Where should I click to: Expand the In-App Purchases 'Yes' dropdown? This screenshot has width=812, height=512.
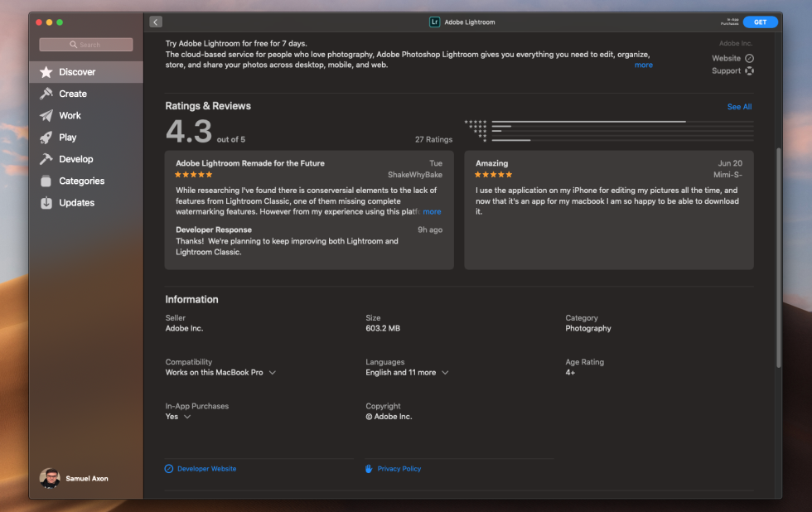188,416
